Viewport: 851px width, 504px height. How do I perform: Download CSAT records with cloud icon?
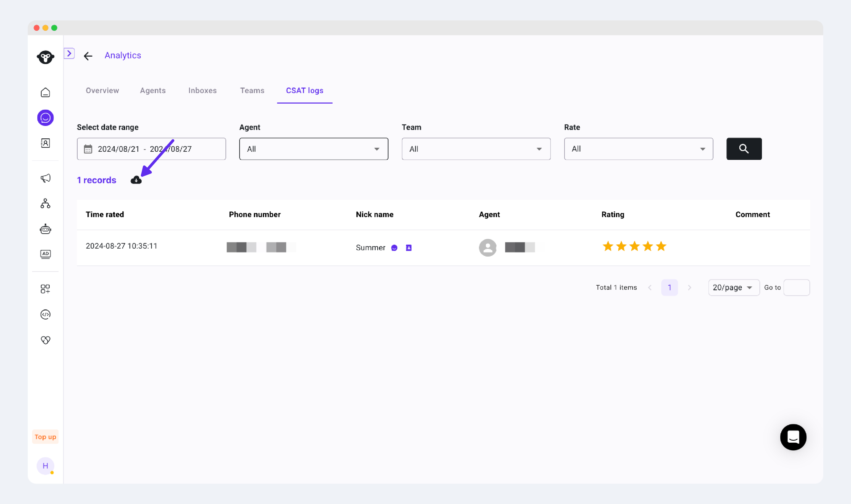[136, 180]
